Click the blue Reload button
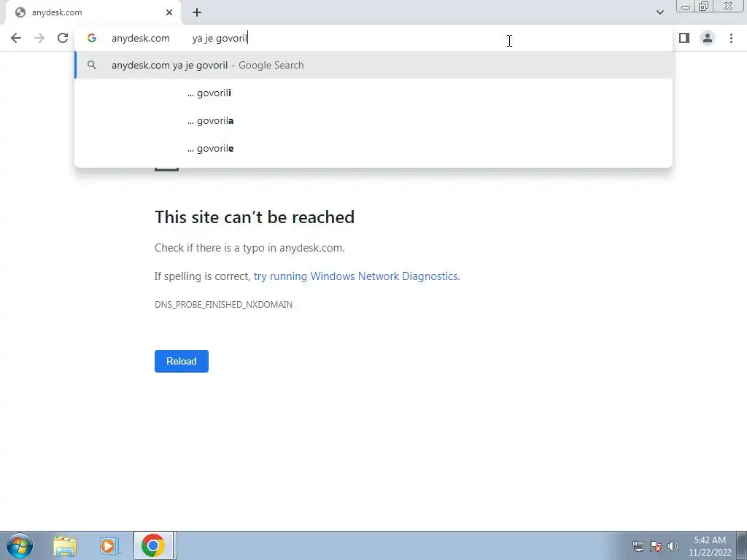This screenshot has width=747, height=560. tap(182, 361)
